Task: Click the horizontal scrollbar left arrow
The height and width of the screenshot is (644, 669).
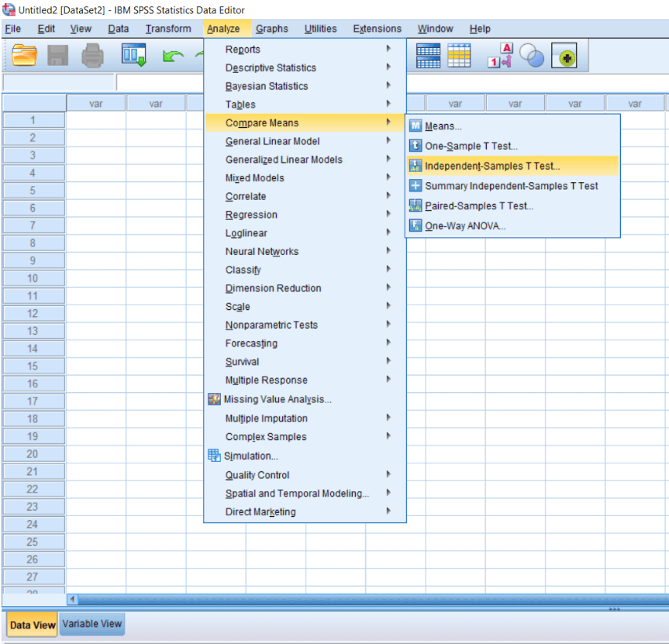Action: tap(73, 599)
